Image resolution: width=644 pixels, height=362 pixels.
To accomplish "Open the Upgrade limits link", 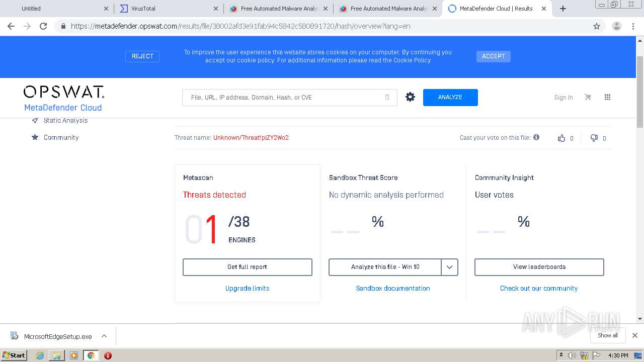I will pos(247,288).
